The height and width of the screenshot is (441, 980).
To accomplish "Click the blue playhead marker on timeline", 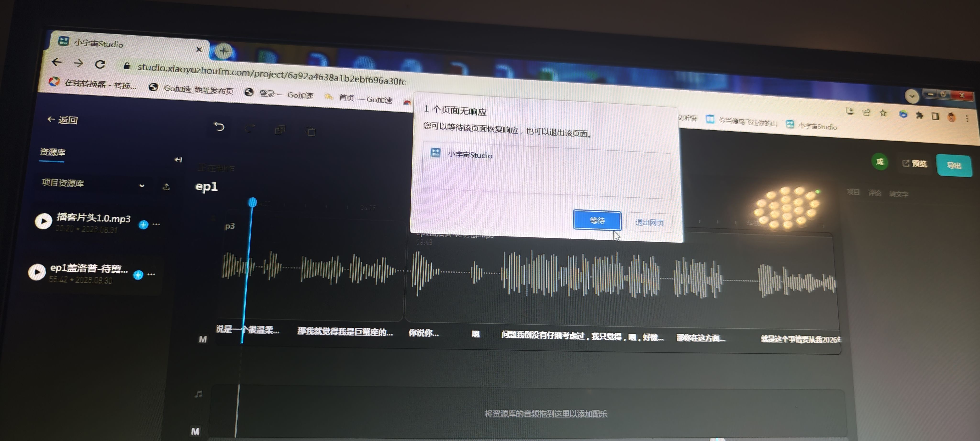I will [252, 202].
